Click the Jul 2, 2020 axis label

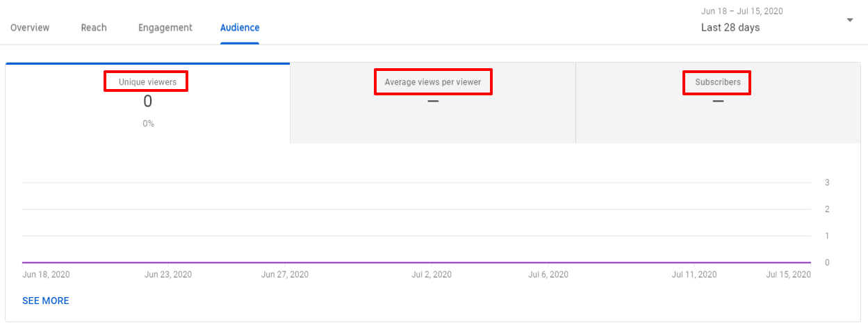(431, 275)
